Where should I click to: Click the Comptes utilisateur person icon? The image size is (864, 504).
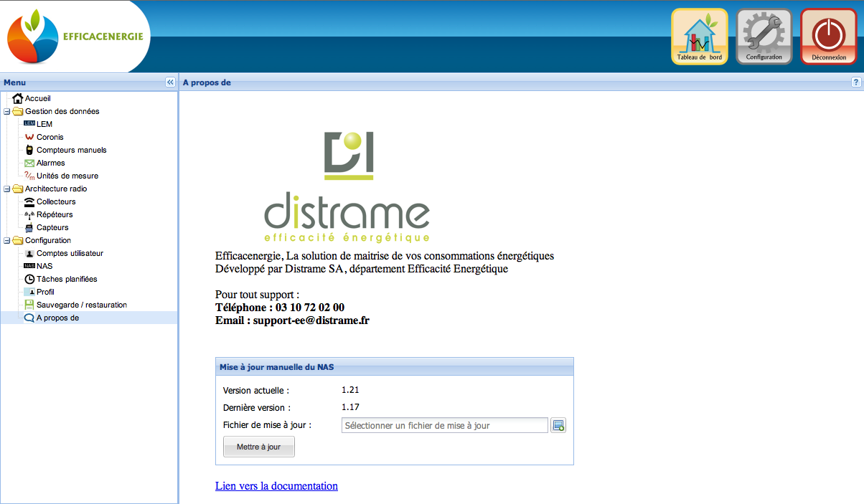coord(29,253)
